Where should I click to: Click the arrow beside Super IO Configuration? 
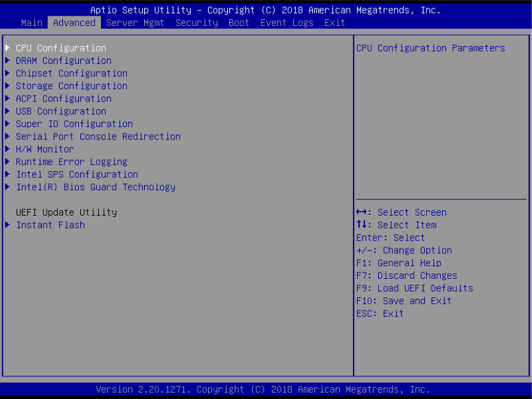click(8, 124)
